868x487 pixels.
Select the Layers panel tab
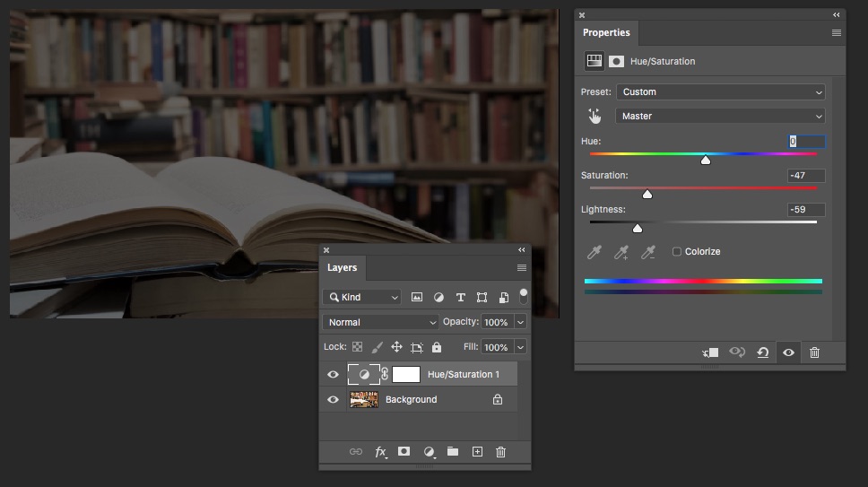pos(342,267)
